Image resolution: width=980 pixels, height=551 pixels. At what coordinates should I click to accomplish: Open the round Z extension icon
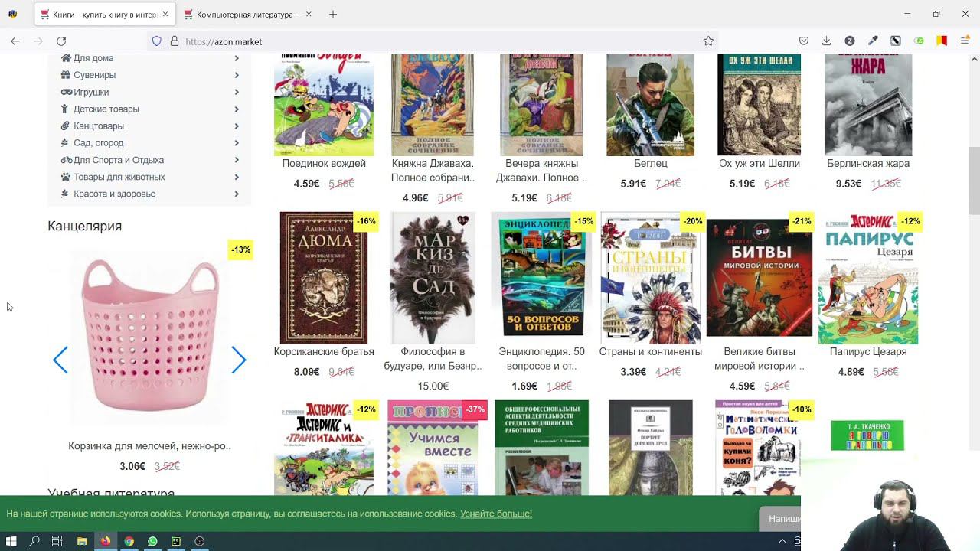[x=850, y=41]
